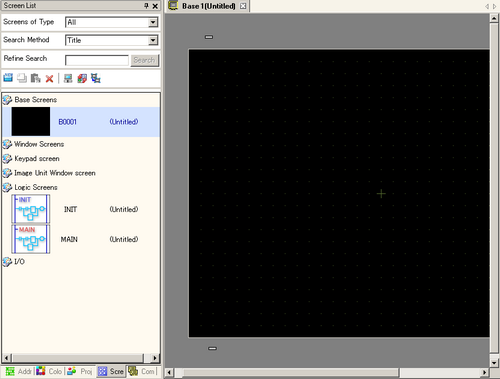Click the Copy screen toolbar icon

(22, 78)
